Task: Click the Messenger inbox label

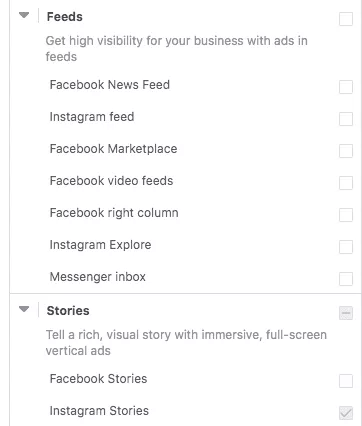Action: pyautogui.click(x=98, y=277)
